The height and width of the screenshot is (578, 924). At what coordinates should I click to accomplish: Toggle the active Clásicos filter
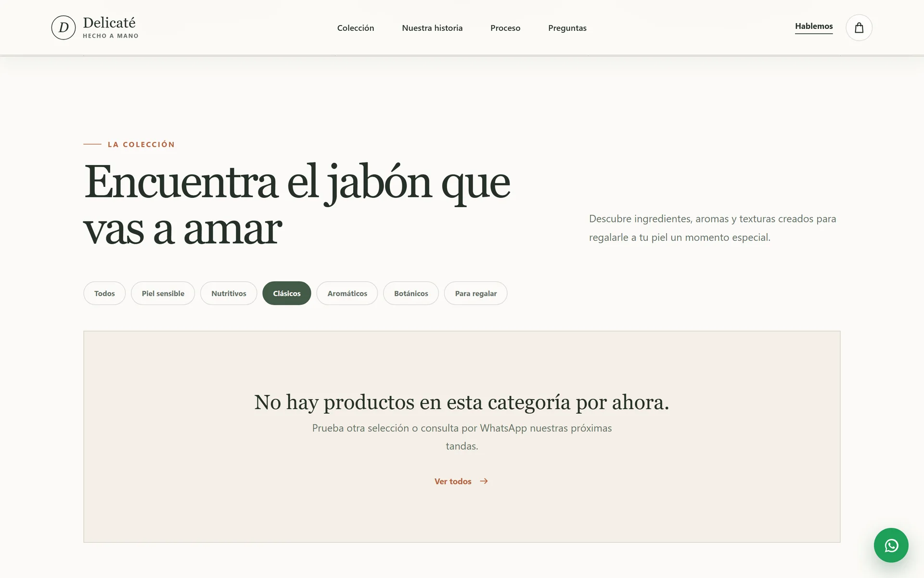coord(287,293)
